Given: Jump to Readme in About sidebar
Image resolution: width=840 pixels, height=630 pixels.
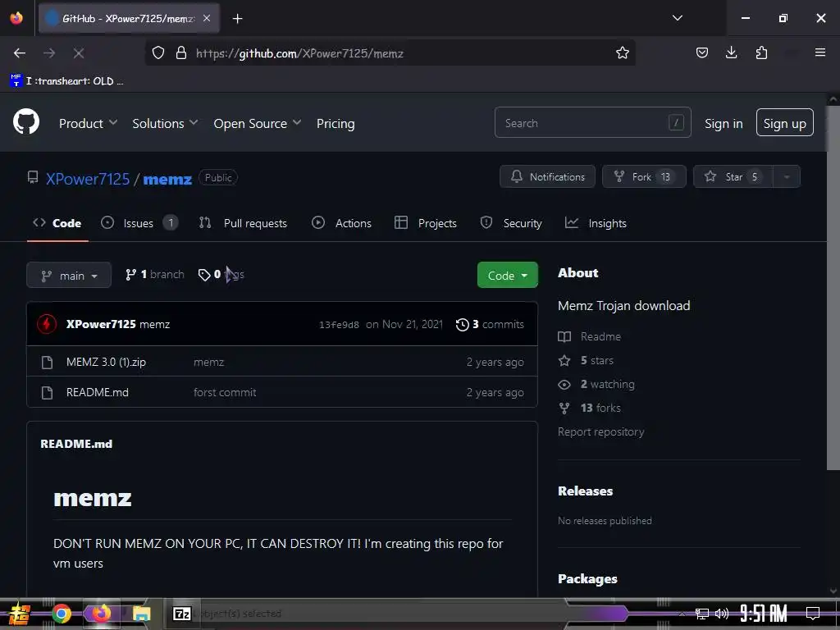Looking at the screenshot, I should point(589,336).
